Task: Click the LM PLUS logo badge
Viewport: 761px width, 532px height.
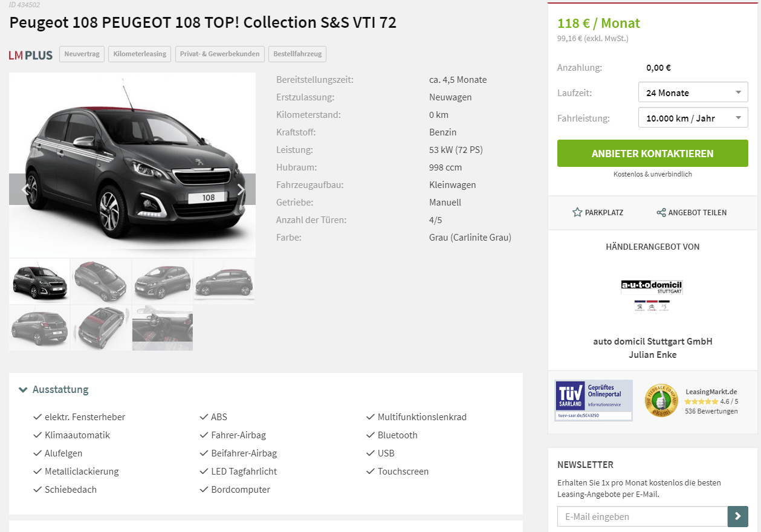Action: click(31, 54)
